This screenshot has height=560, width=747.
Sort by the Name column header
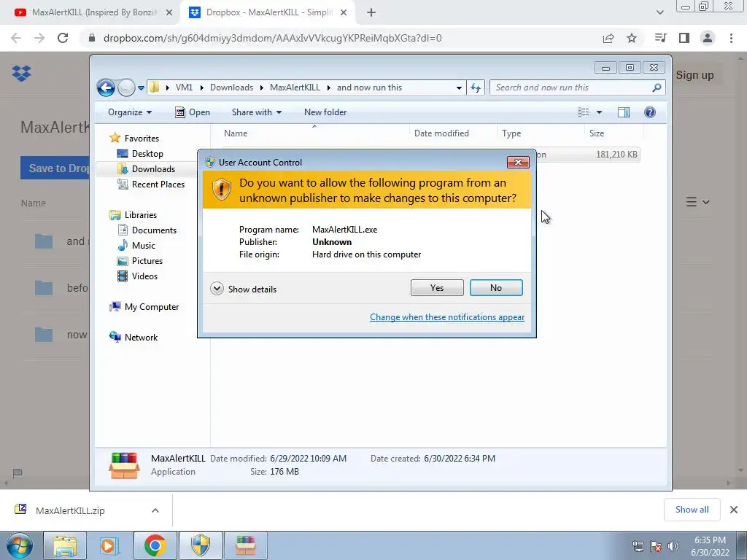pyautogui.click(x=314, y=133)
